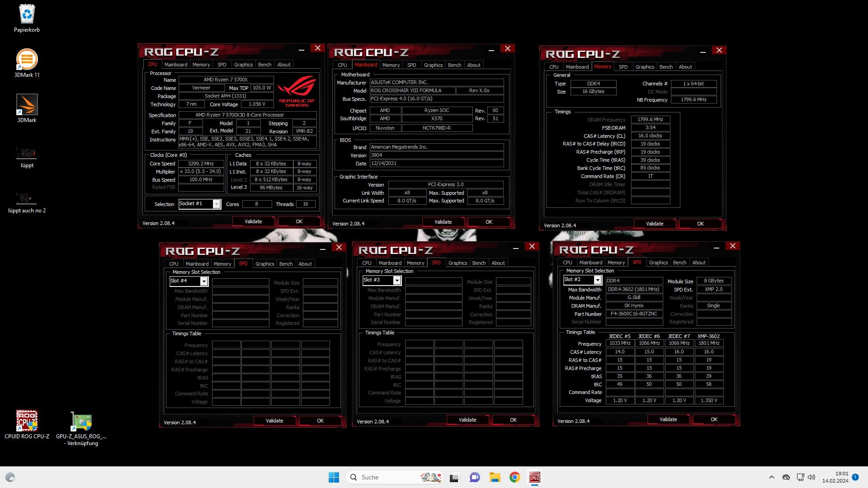Open Graphics tab in Slot #2 SPD window
868x488 pixels.
pyautogui.click(x=658, y=263)
